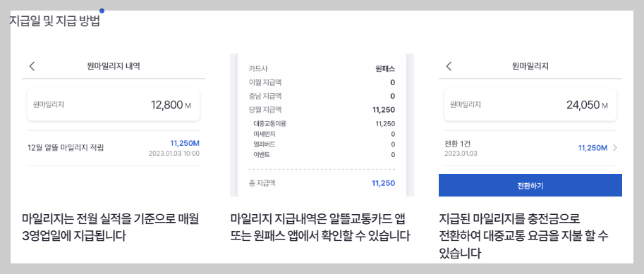Click the 12,800 M mileage balance
Viewport: 644px width, 274px height.
coord(171,105)
